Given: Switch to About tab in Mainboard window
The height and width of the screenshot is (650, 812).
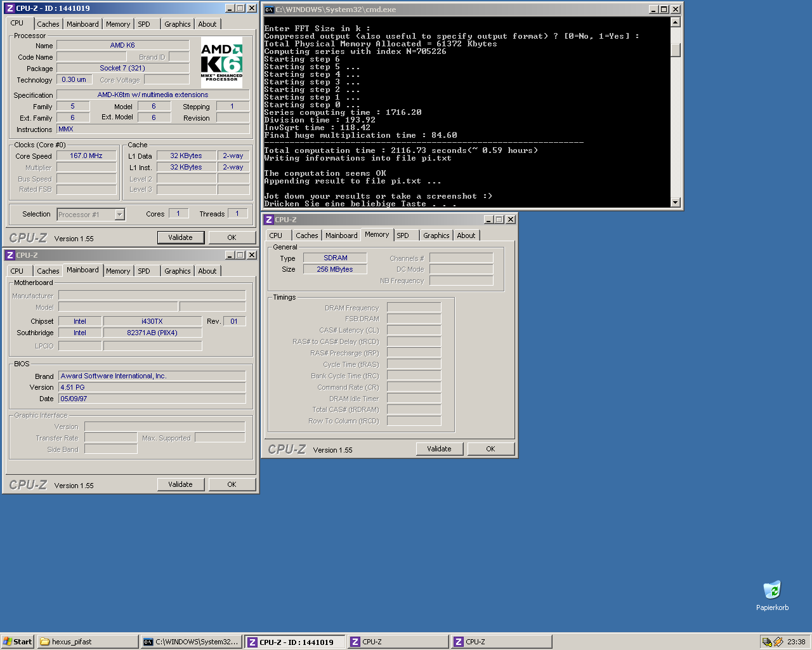Looking at the screenshot, I should [x=207, y=271].
